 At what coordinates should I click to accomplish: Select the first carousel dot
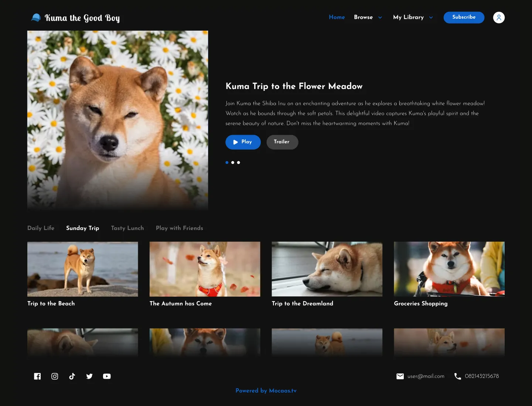(x=227, y=162)
